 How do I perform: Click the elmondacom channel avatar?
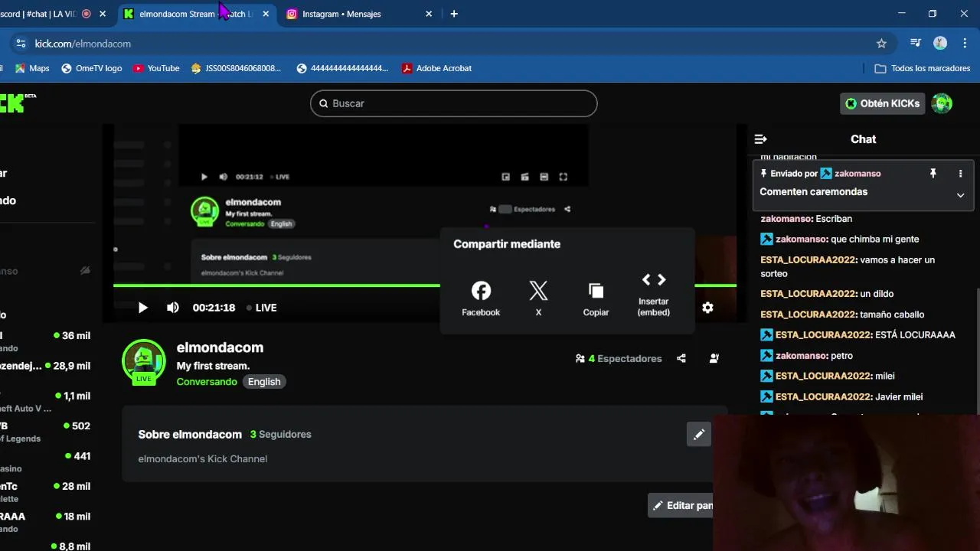144,361
